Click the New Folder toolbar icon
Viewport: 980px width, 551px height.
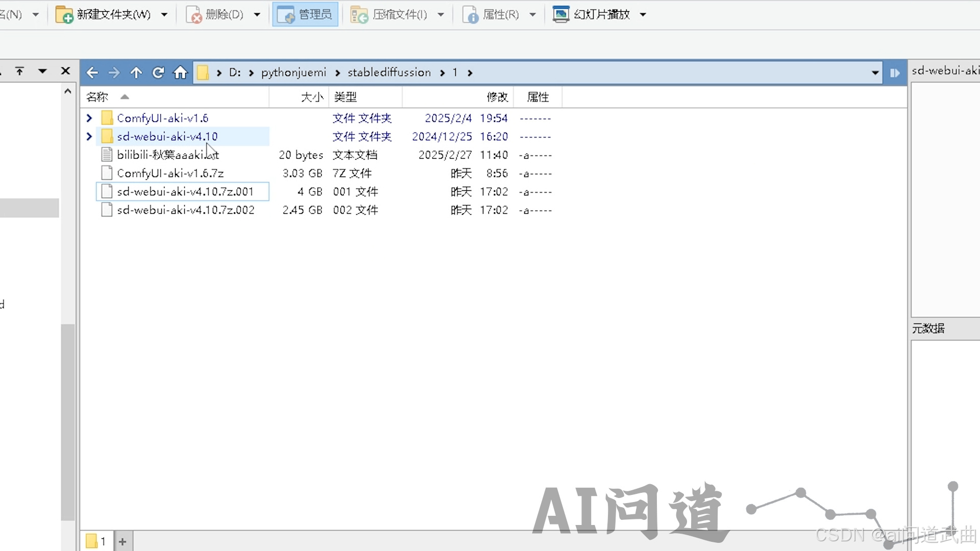click(64, 15)
